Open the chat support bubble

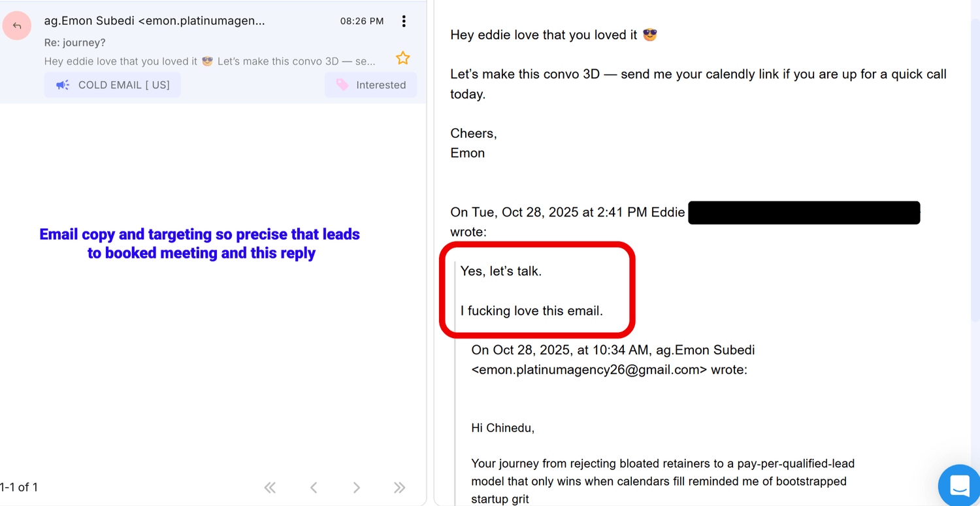coord(959,486)
